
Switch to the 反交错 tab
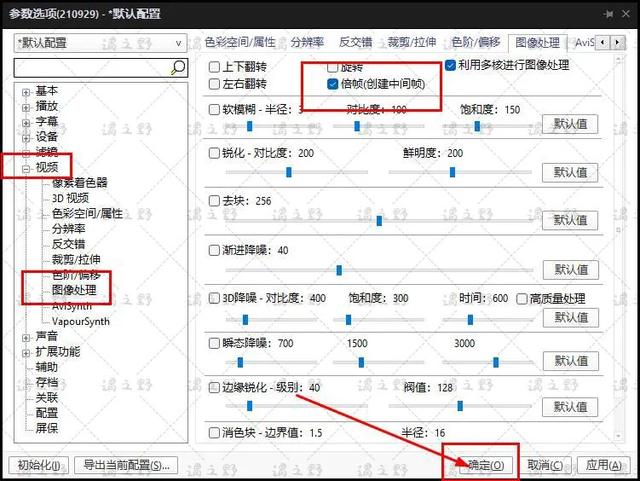pos(356,42)
